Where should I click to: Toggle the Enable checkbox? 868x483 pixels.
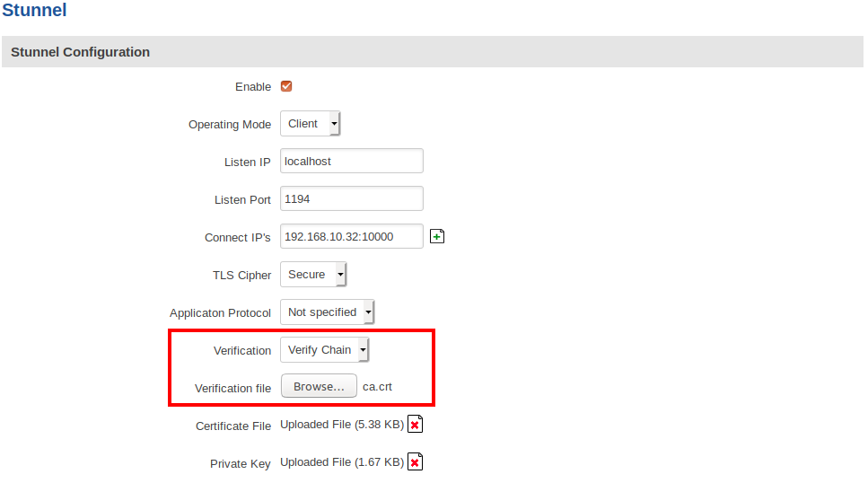(x=286, y=87)
